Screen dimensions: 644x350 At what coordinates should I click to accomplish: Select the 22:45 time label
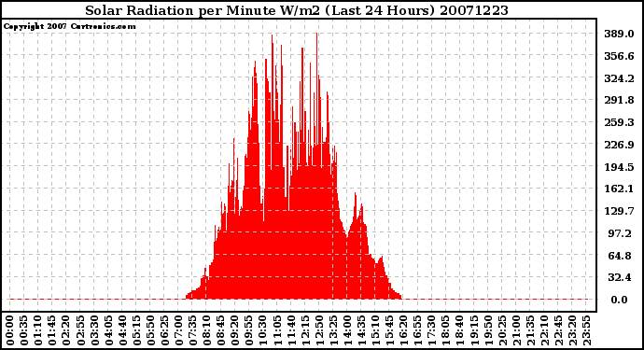tap(558, 330)
